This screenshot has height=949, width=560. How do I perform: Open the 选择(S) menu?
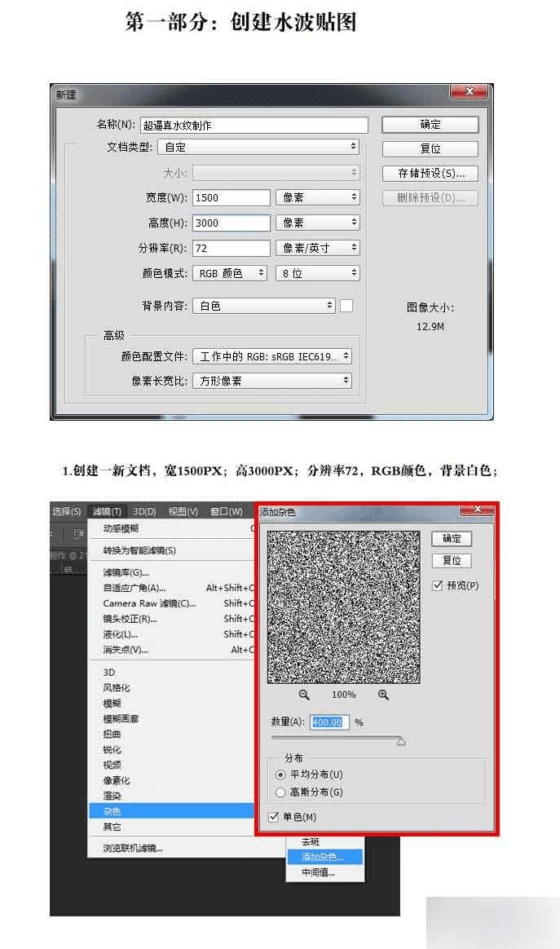click(x=67, y=511)
